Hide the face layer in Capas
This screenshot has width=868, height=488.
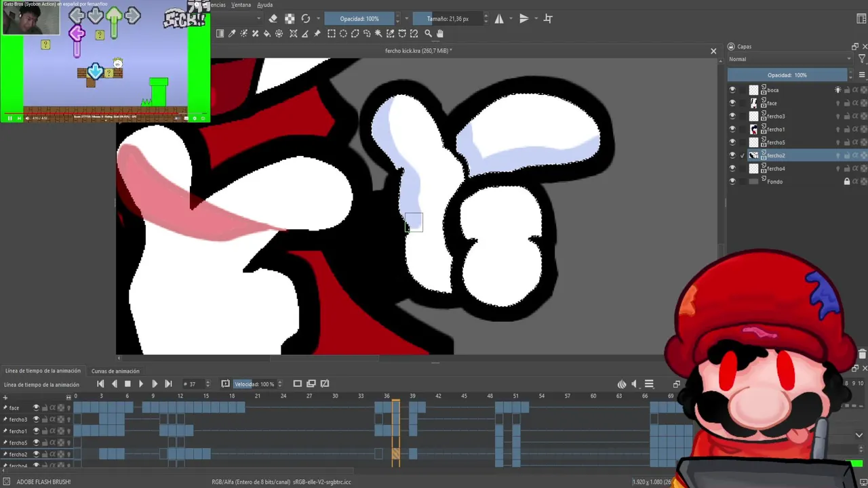[732, 103]
